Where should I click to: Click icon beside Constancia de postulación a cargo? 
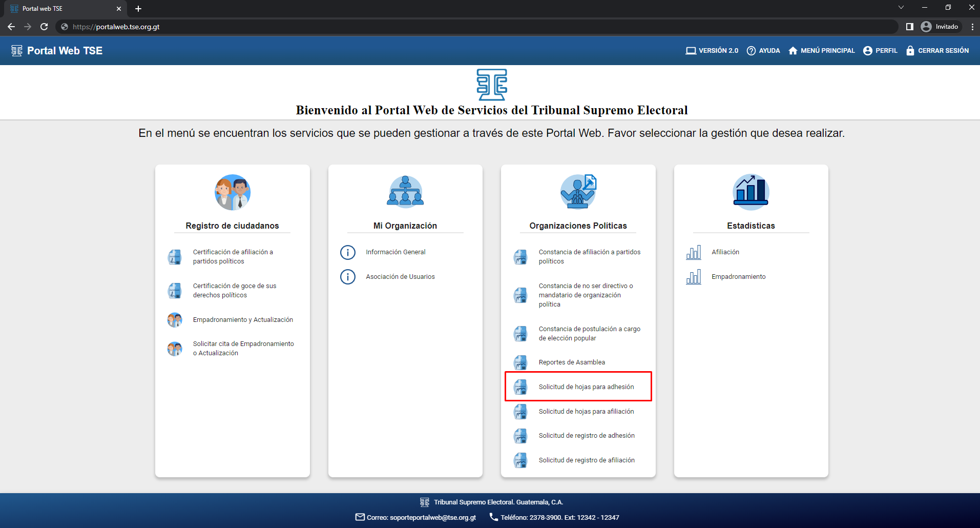click(x=520, y=334)
